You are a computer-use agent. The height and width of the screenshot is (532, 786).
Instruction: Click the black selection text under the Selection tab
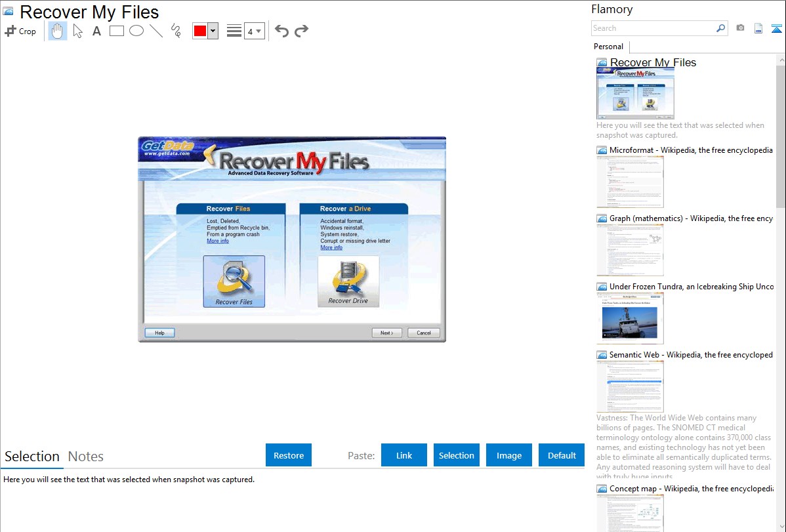click(x=129, y=480)
